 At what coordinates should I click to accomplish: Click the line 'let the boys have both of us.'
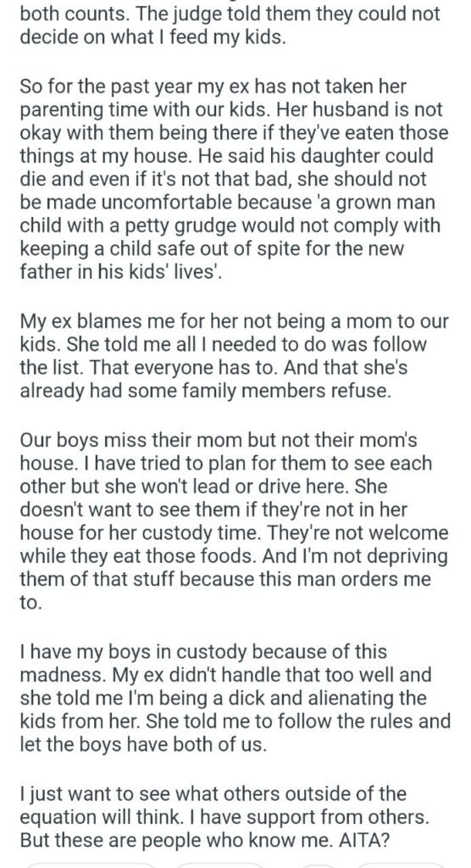143,744
